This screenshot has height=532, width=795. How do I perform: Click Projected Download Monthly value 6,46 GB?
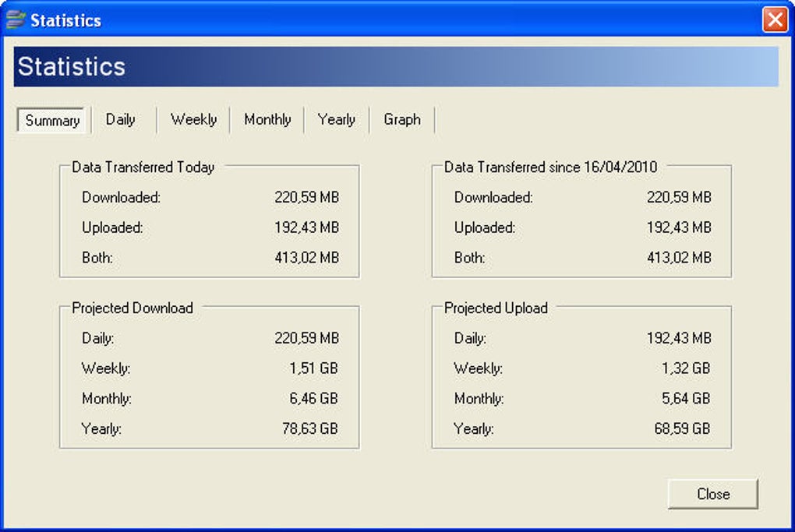tap(314, 399)
